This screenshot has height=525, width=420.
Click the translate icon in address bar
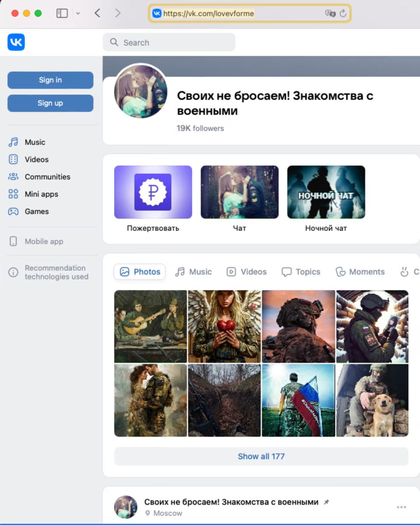[330, 14]
